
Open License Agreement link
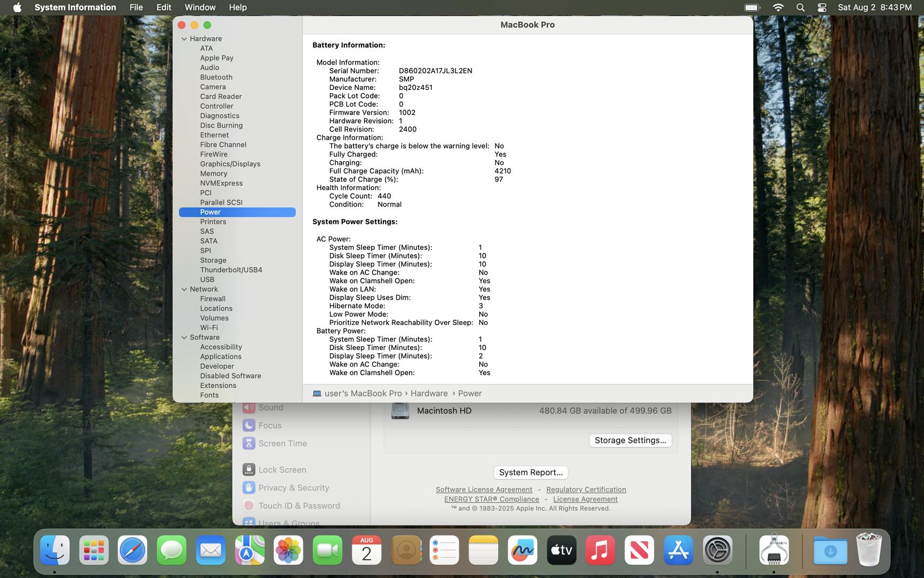(x=585, y=499)
